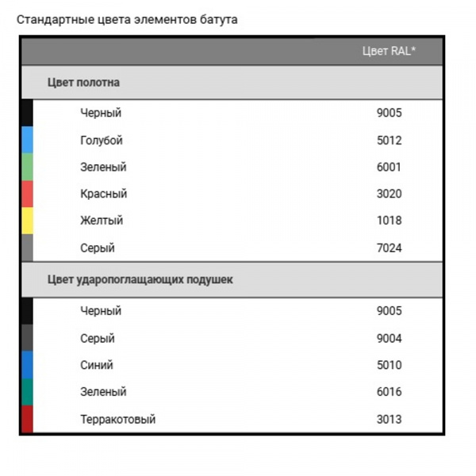Click the black swatch under Цвет полотна
This screenshot has height=476, width=476.
click(x=27, y=113)
